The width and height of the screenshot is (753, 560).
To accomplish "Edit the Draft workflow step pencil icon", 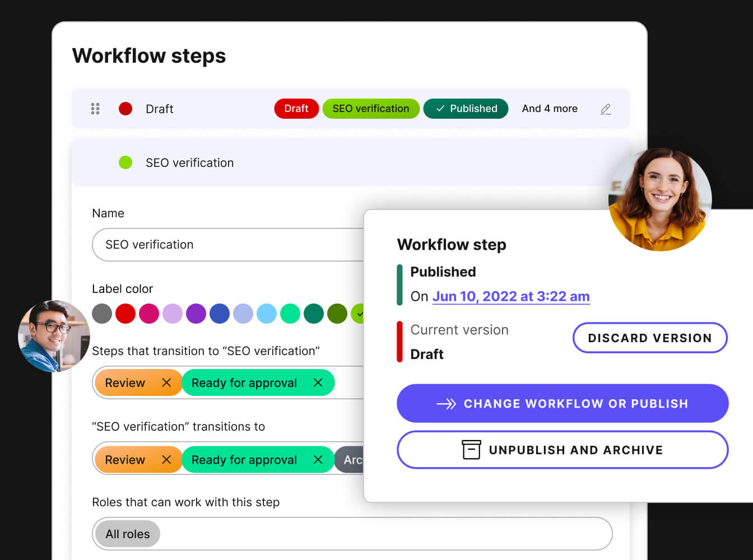I will click(606, 109).
